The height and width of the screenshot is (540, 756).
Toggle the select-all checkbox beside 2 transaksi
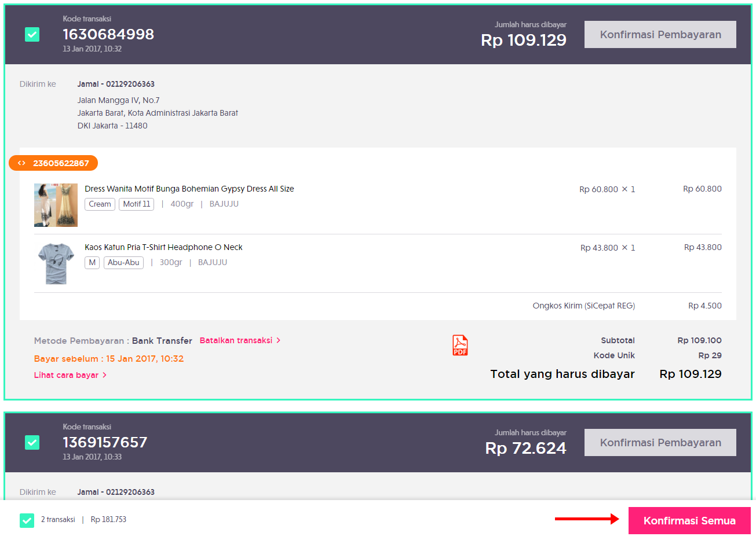[x=27, y=520]
